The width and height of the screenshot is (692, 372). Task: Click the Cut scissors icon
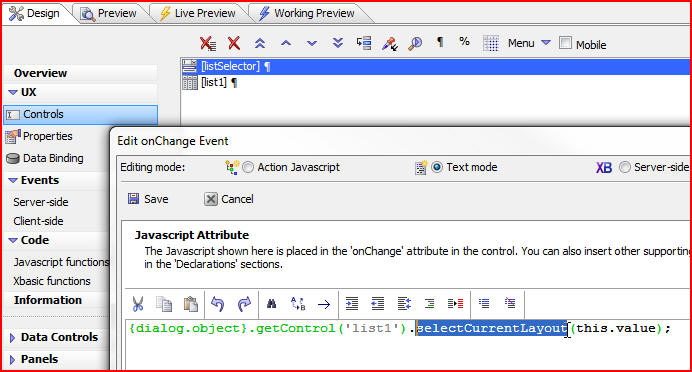(138, 304)
